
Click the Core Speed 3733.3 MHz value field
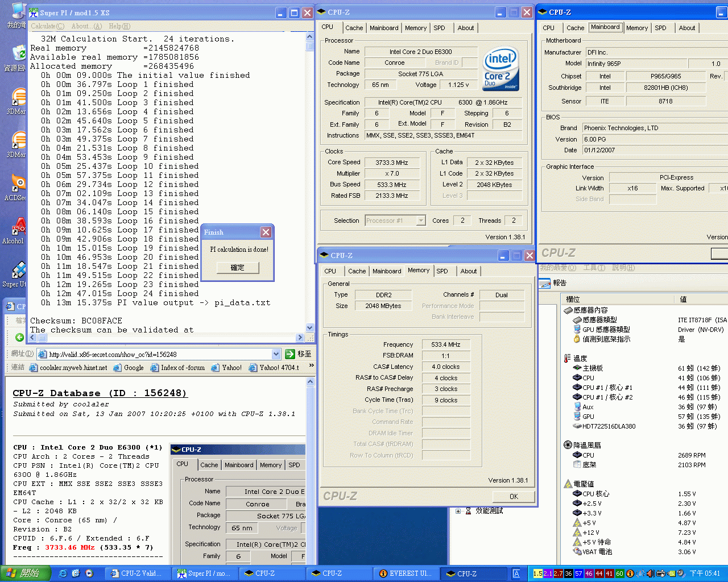pyautogui.click(x=391, y=163)
